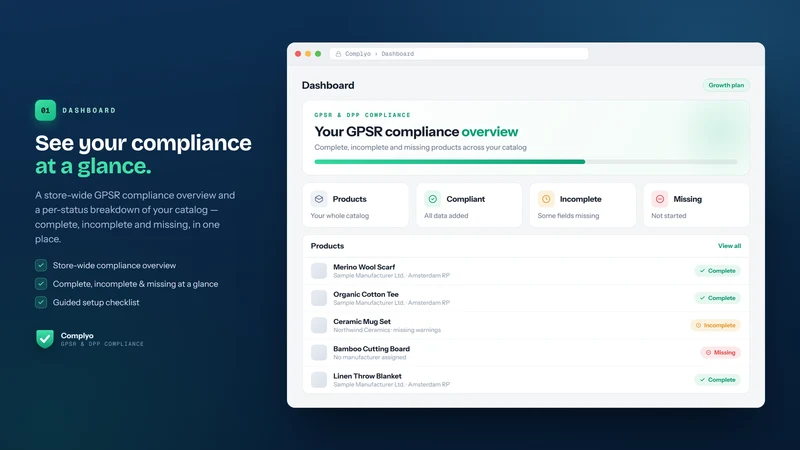Viewport: 800px width, 450px height.
Task: Select the Bamboo Cutting Board name
Action: coord(371,349)
